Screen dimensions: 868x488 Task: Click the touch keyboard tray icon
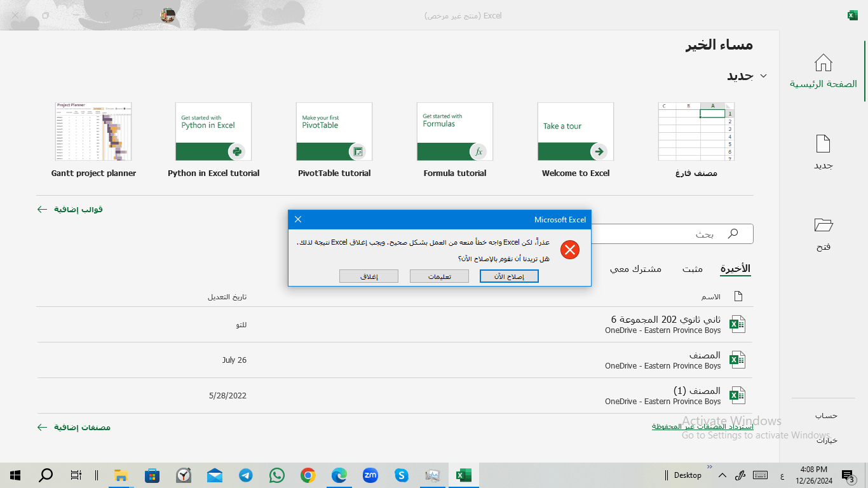tap(759, 475)
